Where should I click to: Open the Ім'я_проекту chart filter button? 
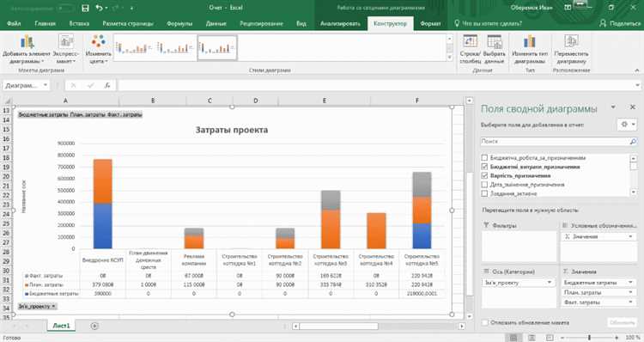[38, 306]
